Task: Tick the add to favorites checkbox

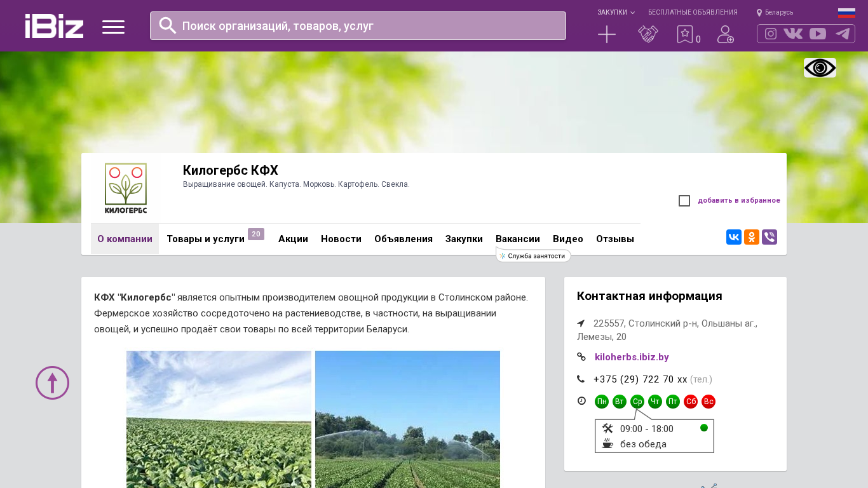Action: click(684, 201)
